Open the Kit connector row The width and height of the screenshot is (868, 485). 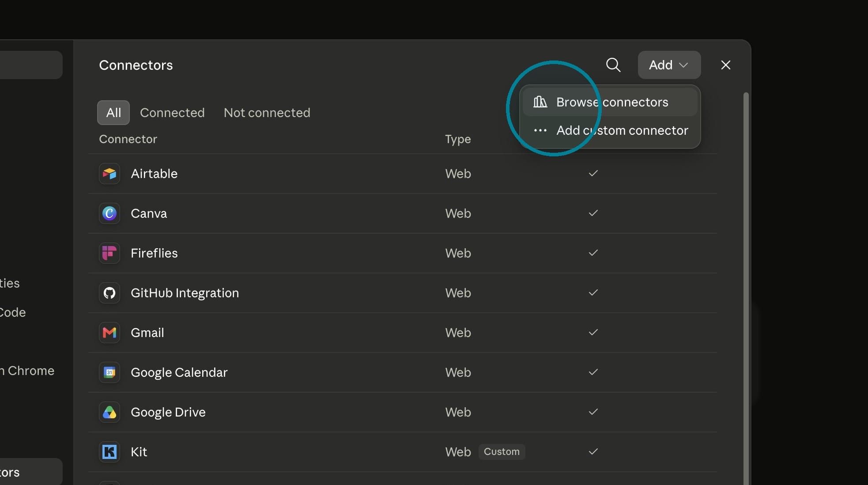click(402, 452)
